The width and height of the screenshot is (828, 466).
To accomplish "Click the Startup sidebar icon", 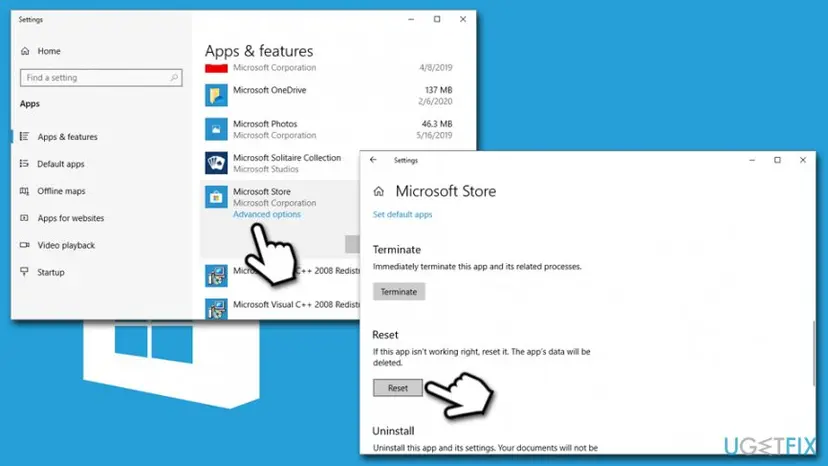I will 24,272.
